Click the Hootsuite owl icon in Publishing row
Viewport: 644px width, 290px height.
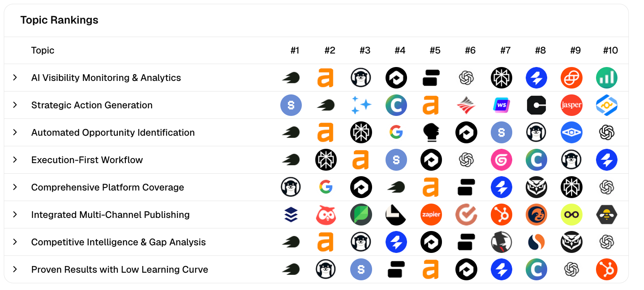[x=326, y=215]
